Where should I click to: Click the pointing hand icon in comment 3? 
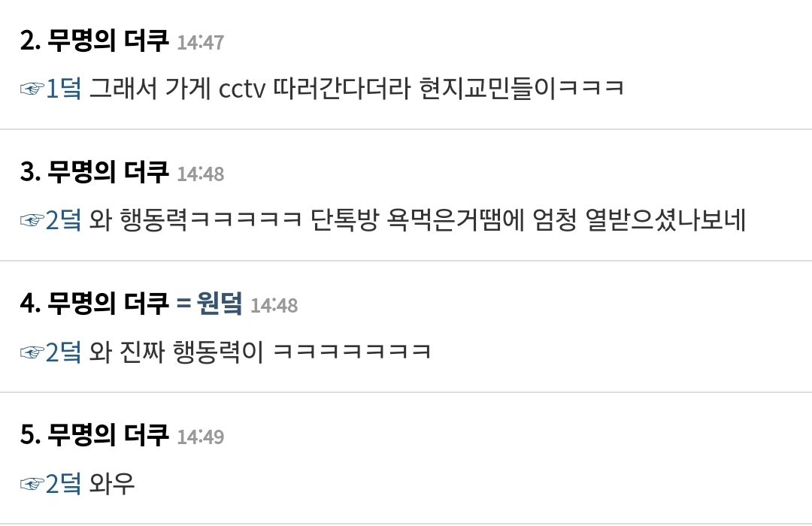point(32,221)
